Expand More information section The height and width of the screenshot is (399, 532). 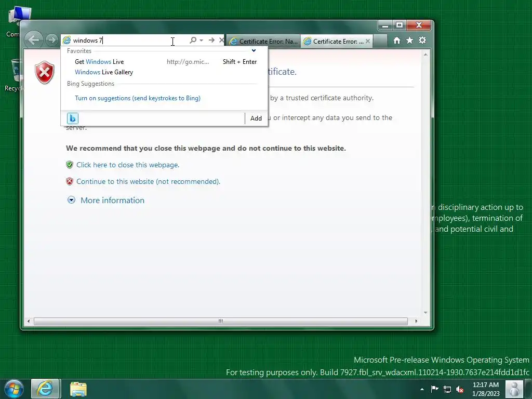[112, 200]
